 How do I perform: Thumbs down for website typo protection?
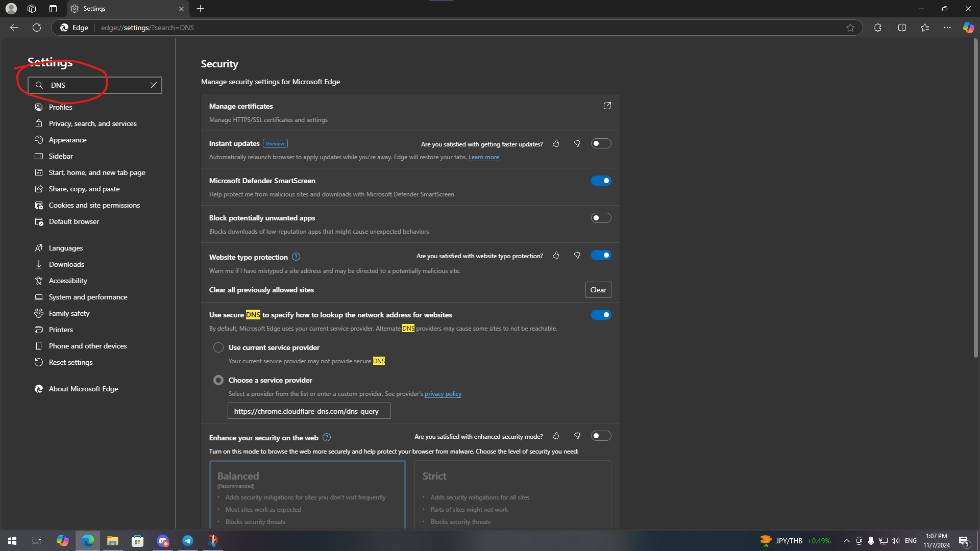tap(577, 256)
